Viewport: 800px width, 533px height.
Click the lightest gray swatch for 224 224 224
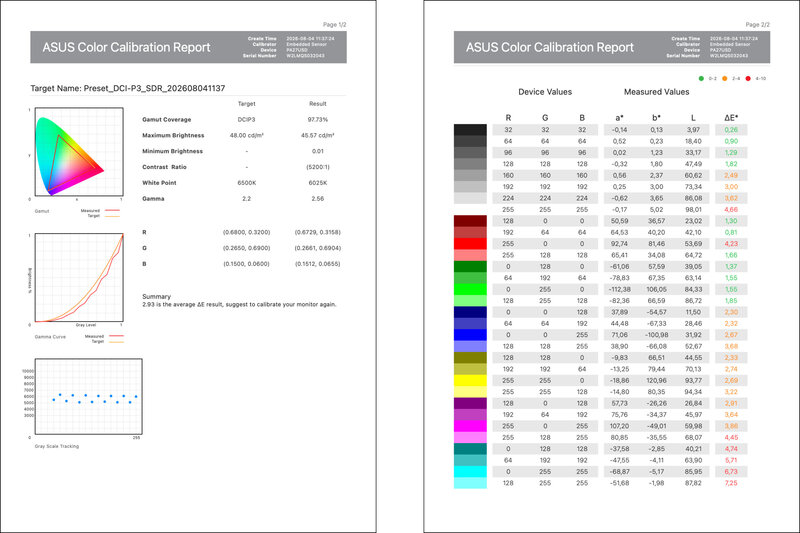(470, 198)
